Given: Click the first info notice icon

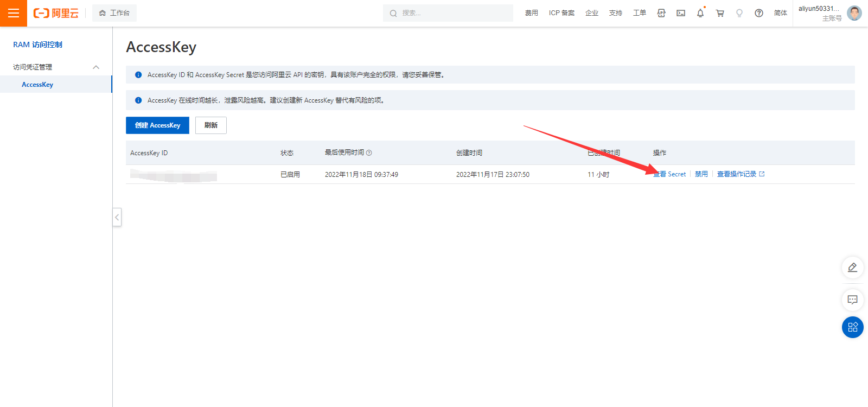Looking at the screenshot, I should [x=138, y=75].
